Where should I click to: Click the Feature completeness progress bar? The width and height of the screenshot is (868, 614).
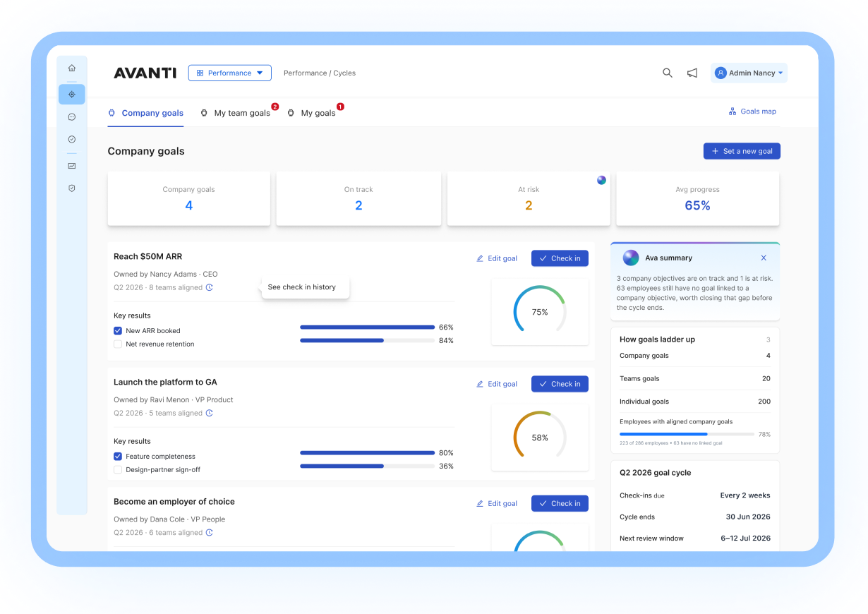tap(367, 452)
